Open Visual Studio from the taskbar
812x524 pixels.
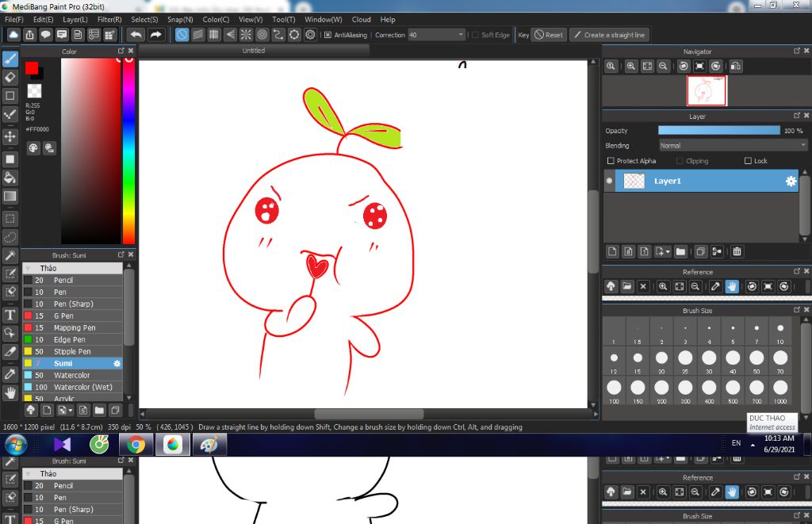point(62,444)
